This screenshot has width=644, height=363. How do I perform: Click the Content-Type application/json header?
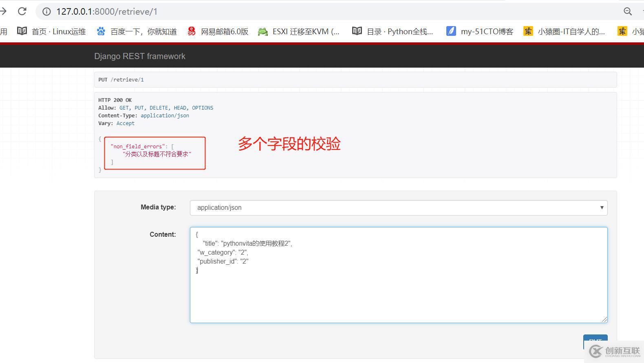coord(143,115)
